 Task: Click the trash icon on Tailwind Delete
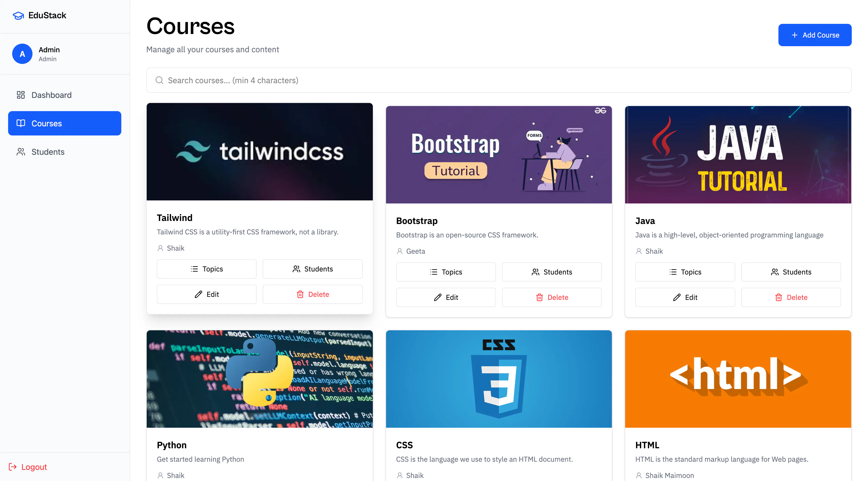click(x=300, y=294)
